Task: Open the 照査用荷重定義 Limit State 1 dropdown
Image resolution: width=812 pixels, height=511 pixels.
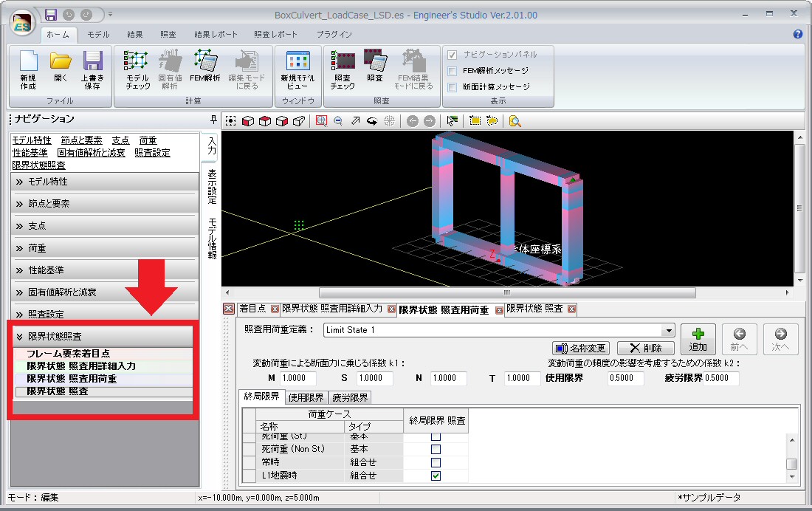Action: point(669,330)
